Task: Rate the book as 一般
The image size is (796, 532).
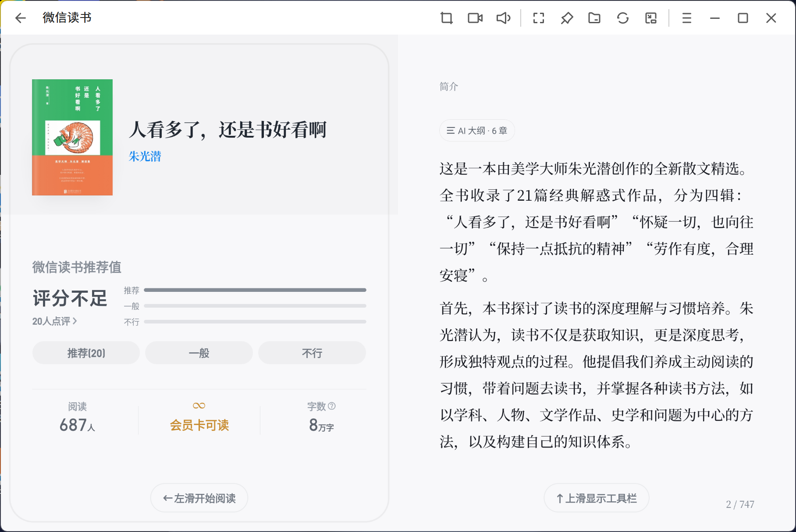Action: pyautogui.click(x=199, y=353)
